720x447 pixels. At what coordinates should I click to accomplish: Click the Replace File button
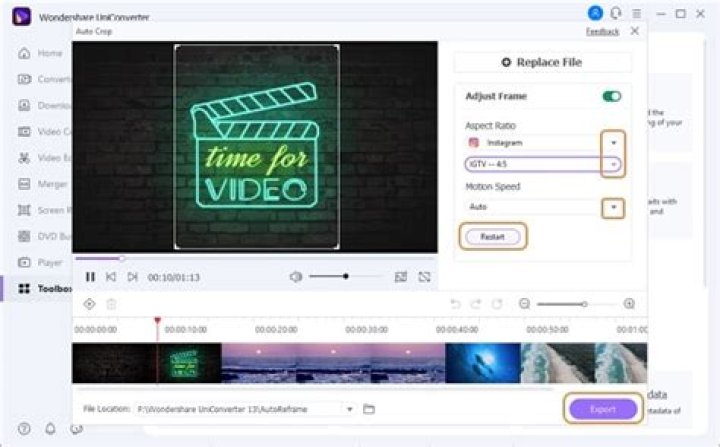tap(543, 62)
